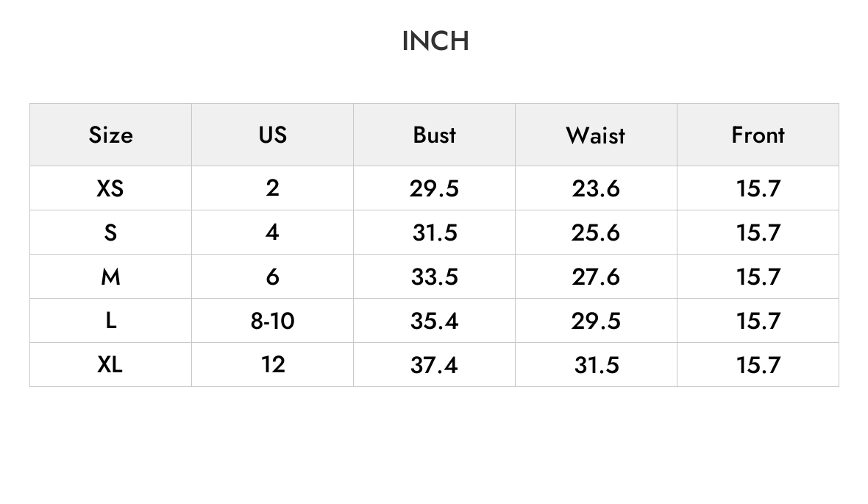Select the L size row label
This screenshot has height=504, width=868.
111,321
